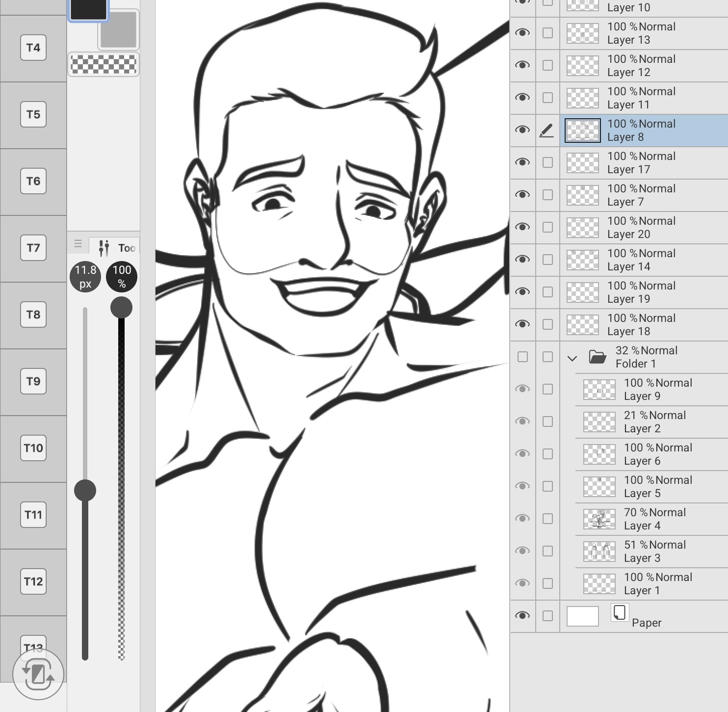Hide Layer 13 using its eye icon
The width and height of the screenshot is (728, 712).
point(522,33)
